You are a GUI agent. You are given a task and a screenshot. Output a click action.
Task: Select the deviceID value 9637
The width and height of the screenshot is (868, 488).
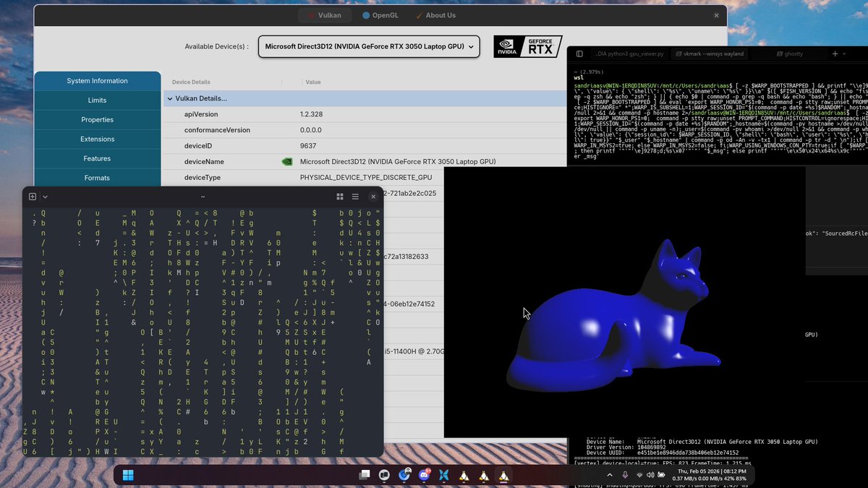click(x=308, y=146)
